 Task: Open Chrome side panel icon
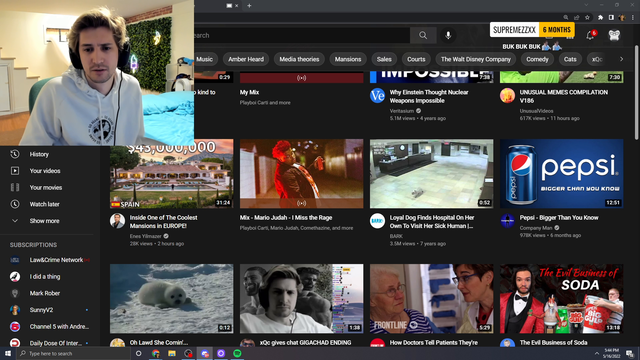click(611, 18)
